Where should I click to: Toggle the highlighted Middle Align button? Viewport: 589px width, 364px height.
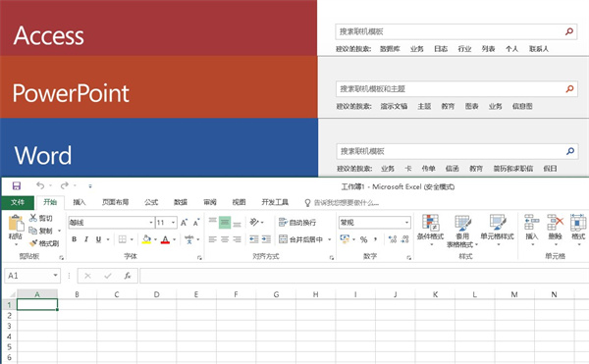pos(225,222)
